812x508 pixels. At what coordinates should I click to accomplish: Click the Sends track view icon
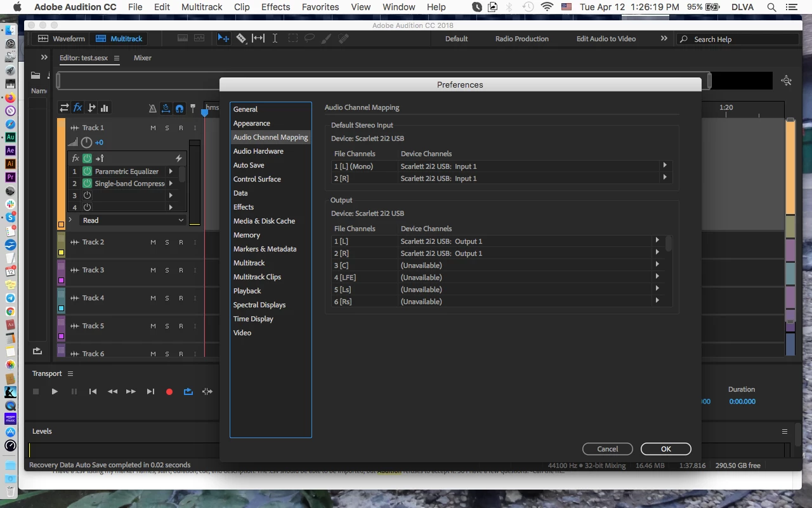click(91, 108)
